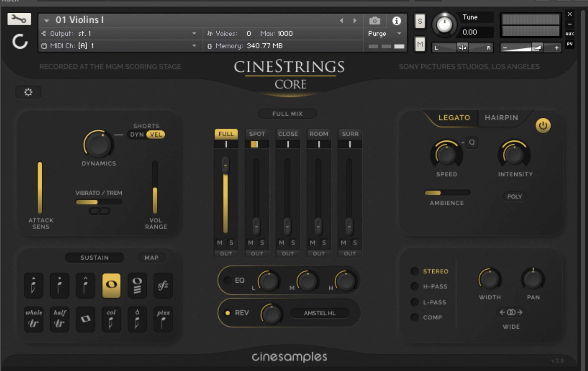Select the half-step trill articulation
Viewport: 588px width, 371px height.
pos(60,319)
